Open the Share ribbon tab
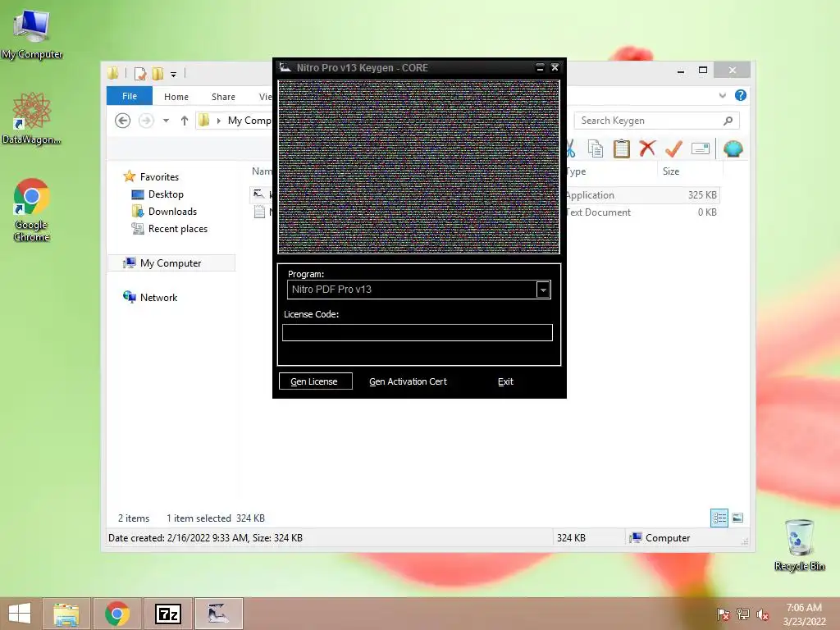This screenshot has height=630, width=840. [x=223, y=97]
